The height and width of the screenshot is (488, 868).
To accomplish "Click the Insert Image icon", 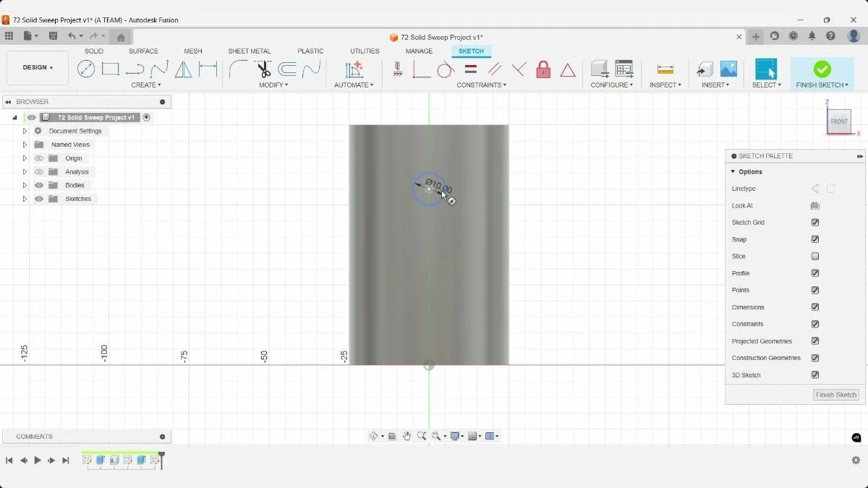I will pyautogui.click(x=728, y=69).
